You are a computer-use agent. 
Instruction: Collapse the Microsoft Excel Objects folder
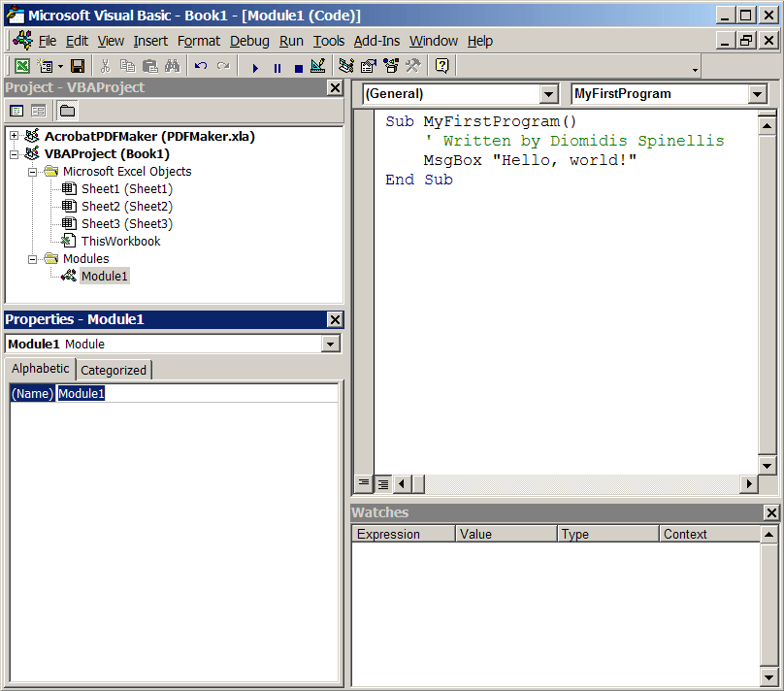[32, 172]
